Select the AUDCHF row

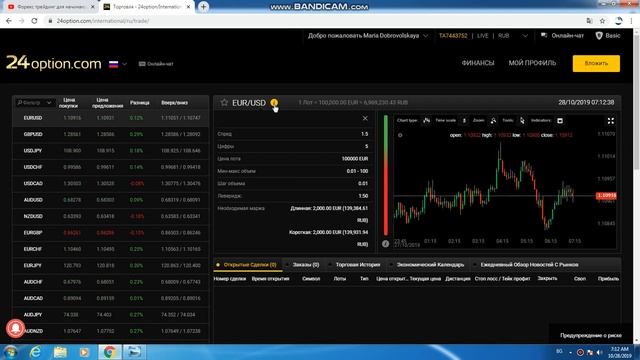[x=110, y=282]
